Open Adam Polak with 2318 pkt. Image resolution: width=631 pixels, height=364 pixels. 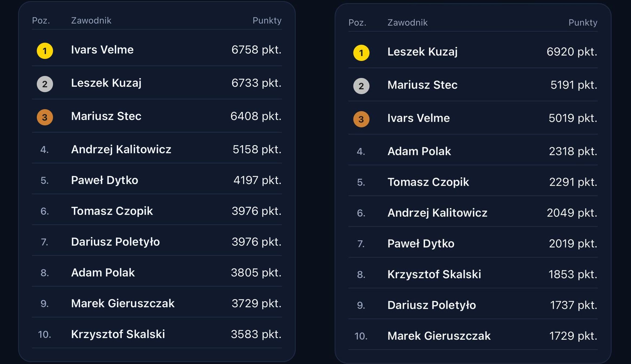click(x=419, y=151)
